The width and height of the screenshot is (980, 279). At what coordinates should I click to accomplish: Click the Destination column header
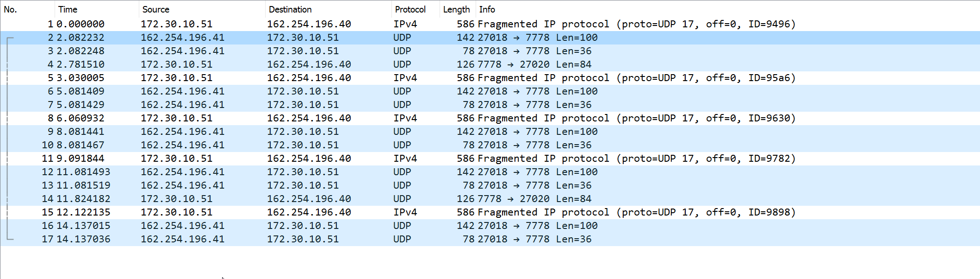pos(328,9)
